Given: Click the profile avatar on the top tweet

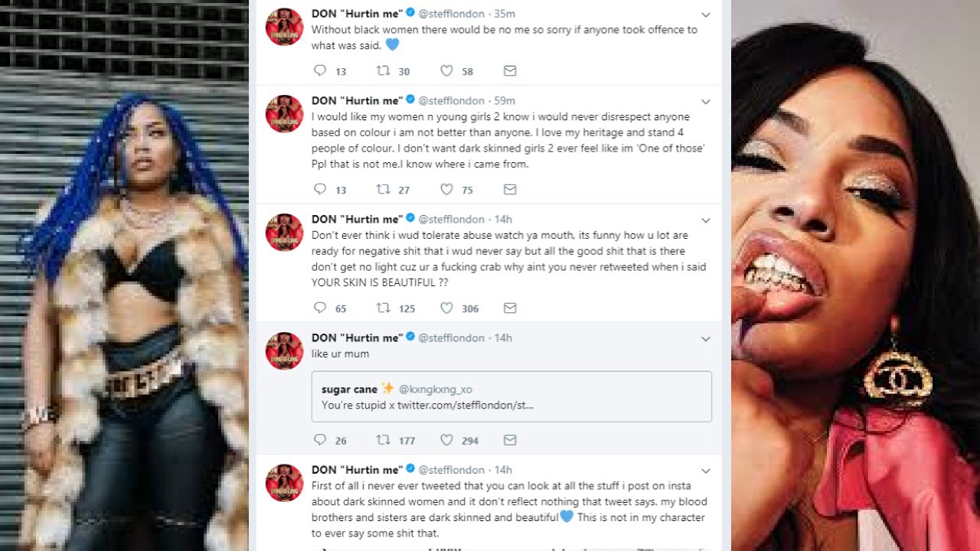Looking at the screenshot, I should 284,26.
